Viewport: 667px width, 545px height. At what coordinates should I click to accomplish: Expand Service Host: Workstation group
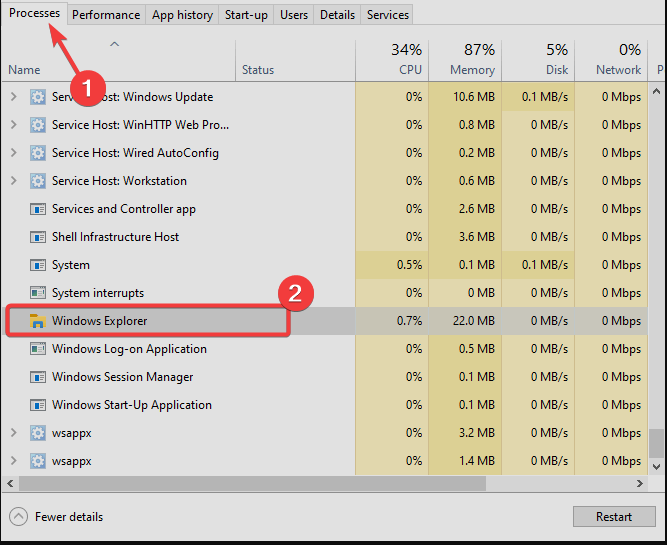[x=14, y=181]
